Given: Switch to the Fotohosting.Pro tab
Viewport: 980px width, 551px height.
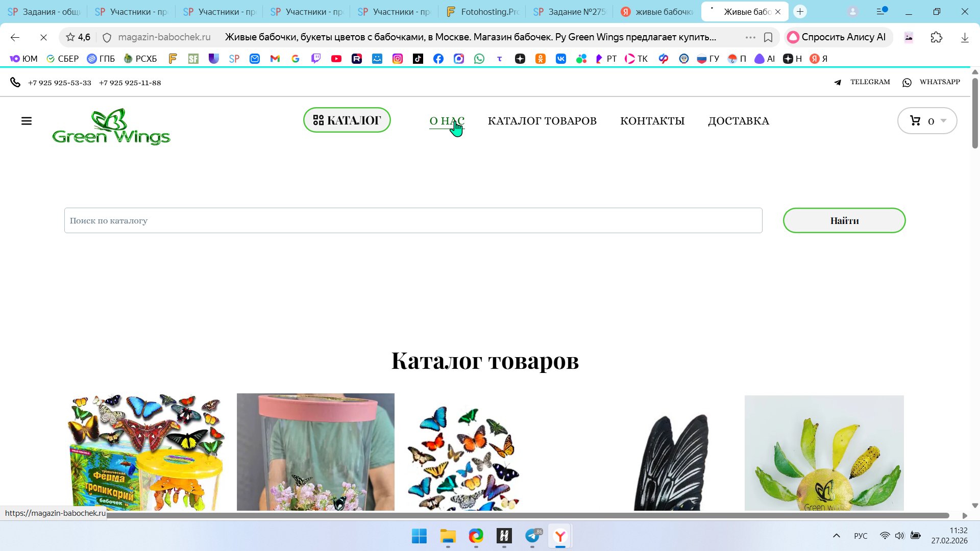Looking at the screenshot, I should click(x=482, y=12).
